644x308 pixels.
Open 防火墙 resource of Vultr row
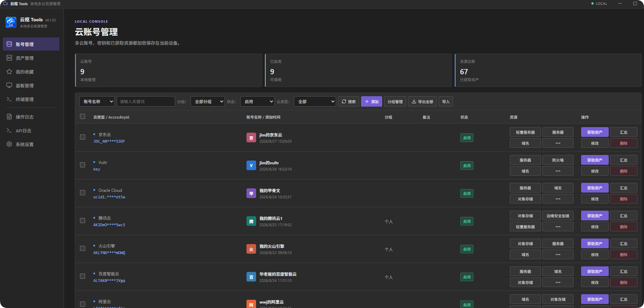click(x=558, y=160)
